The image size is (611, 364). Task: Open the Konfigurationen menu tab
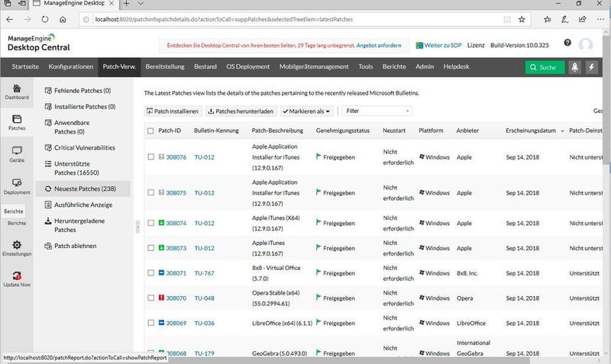tap(71, 66)
